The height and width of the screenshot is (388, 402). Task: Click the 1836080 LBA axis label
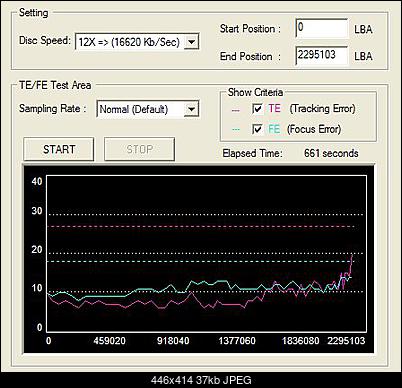301,341
